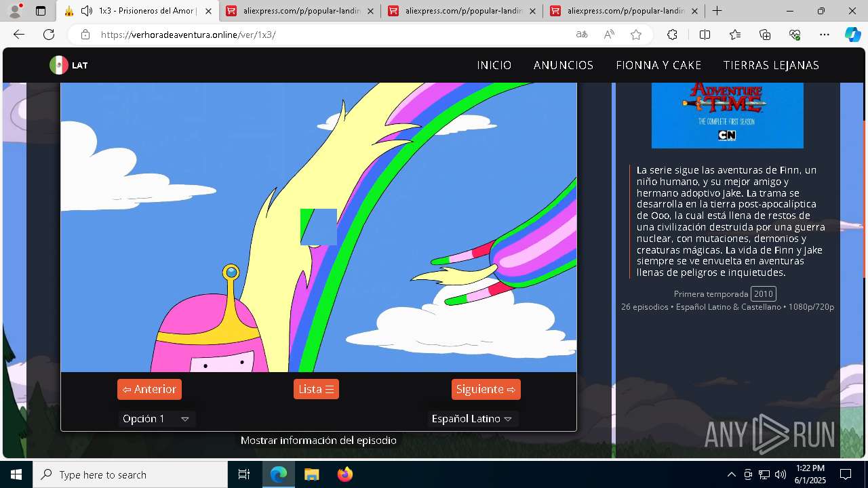
Task: Click Mostrar información del episodio
Action: (319, 441)
